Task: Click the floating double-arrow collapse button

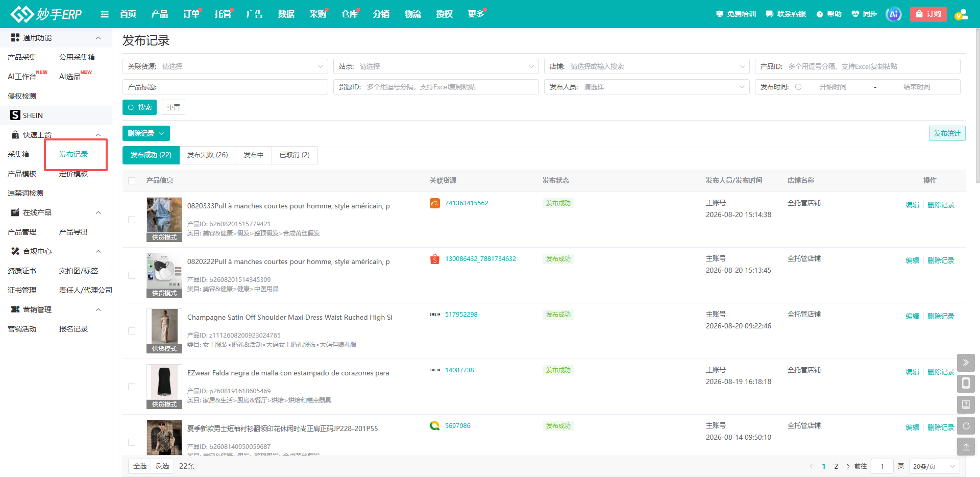Action: (966, 363)
